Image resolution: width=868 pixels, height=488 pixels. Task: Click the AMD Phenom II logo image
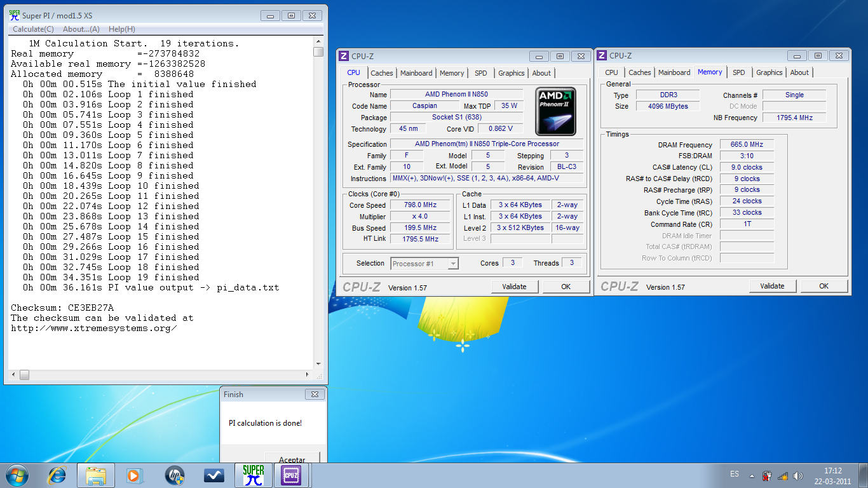(x=555, y=111)
